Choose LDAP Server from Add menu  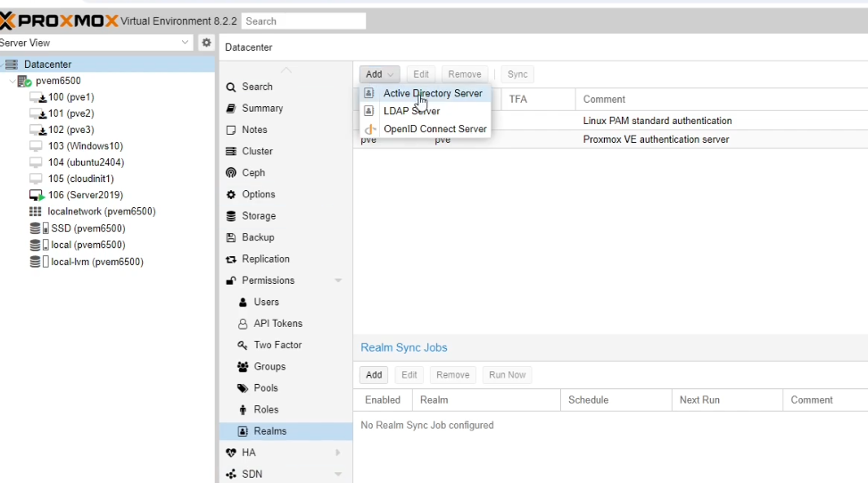[426, 111]
